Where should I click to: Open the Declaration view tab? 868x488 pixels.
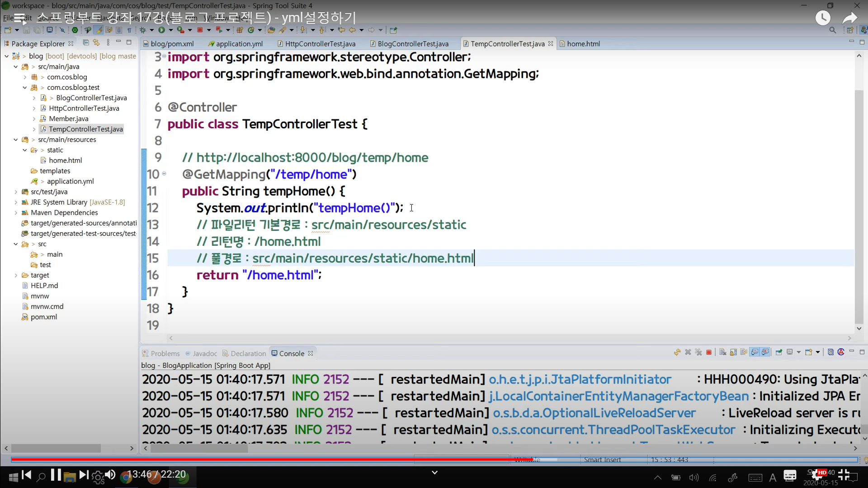click(x=244, y=353)
